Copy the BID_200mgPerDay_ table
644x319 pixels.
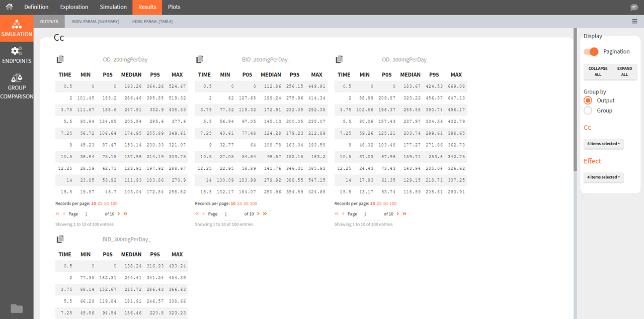click(x=200, y=59)
